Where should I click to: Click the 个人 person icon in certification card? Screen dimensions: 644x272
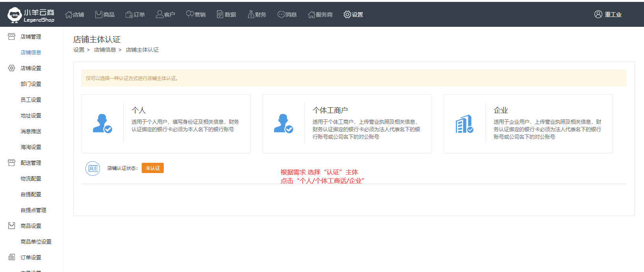click(x=102, y=123)
